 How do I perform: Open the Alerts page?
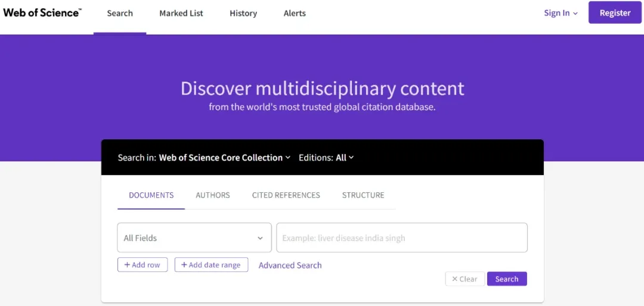pyautogui.click(x=295, y=13)
